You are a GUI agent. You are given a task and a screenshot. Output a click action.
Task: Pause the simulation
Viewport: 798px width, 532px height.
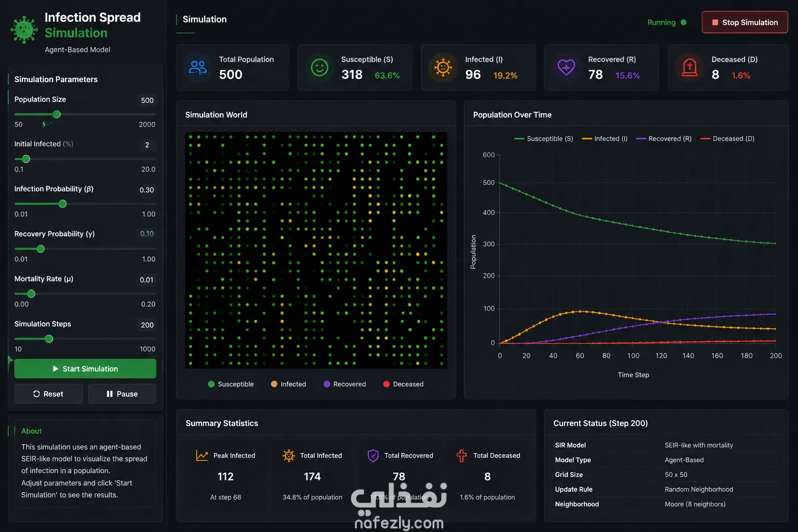point(122,394)
